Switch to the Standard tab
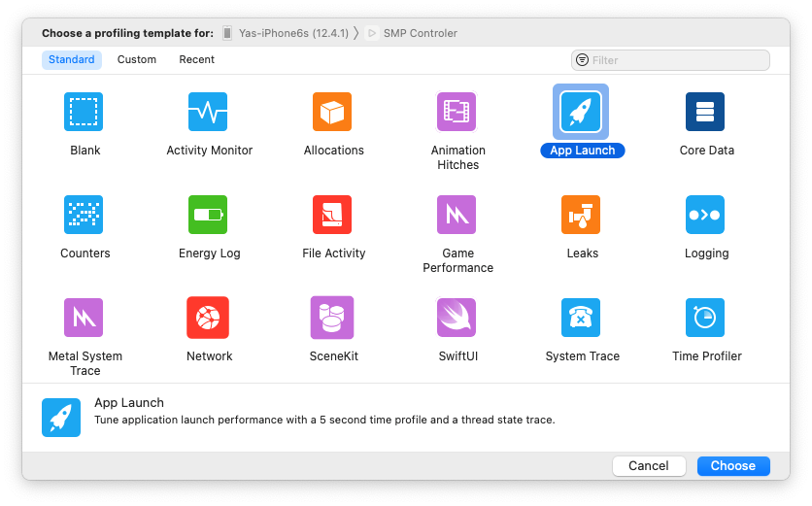The width and height of the screenshot is (812, 506). click(x=72, y=59)
